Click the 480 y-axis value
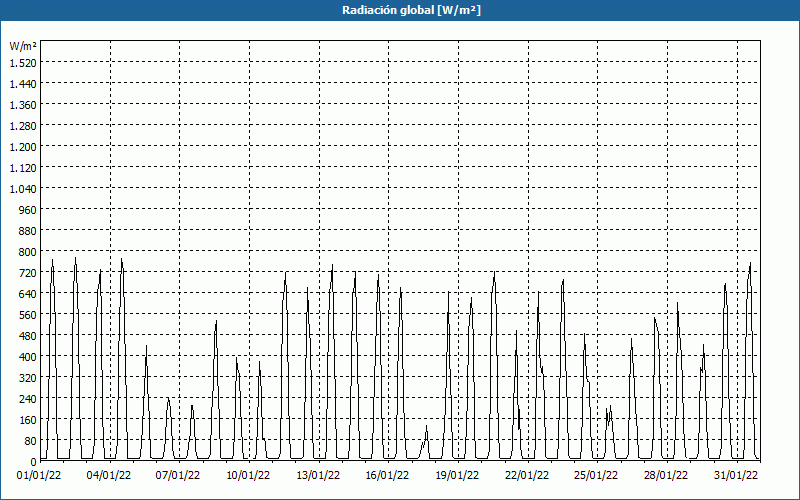 point(28,336)
